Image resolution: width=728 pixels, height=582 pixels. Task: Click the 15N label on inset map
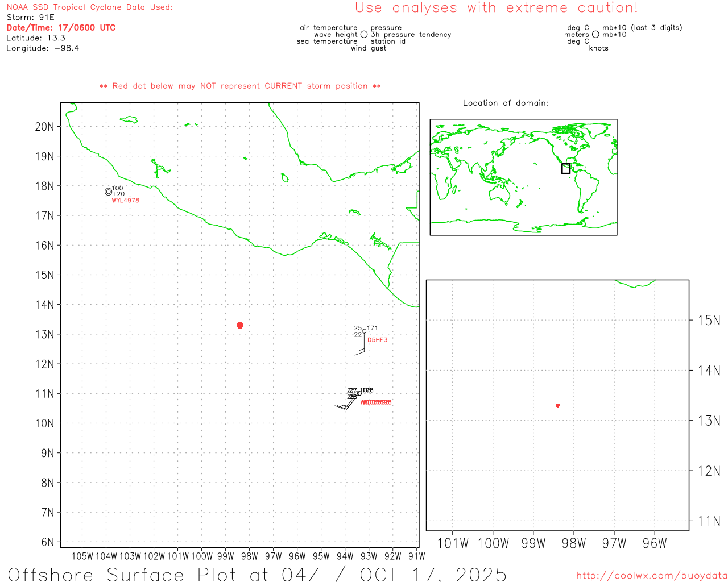(709, 321)
